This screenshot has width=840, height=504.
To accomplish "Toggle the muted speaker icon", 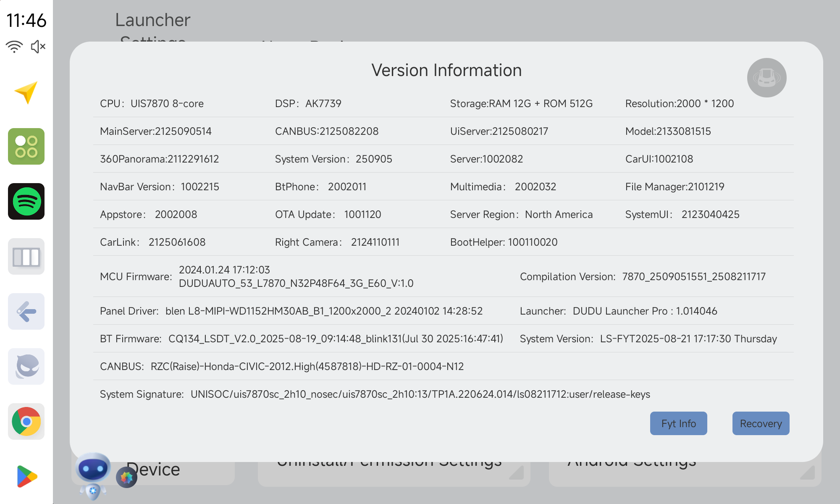I will [38, 47].
